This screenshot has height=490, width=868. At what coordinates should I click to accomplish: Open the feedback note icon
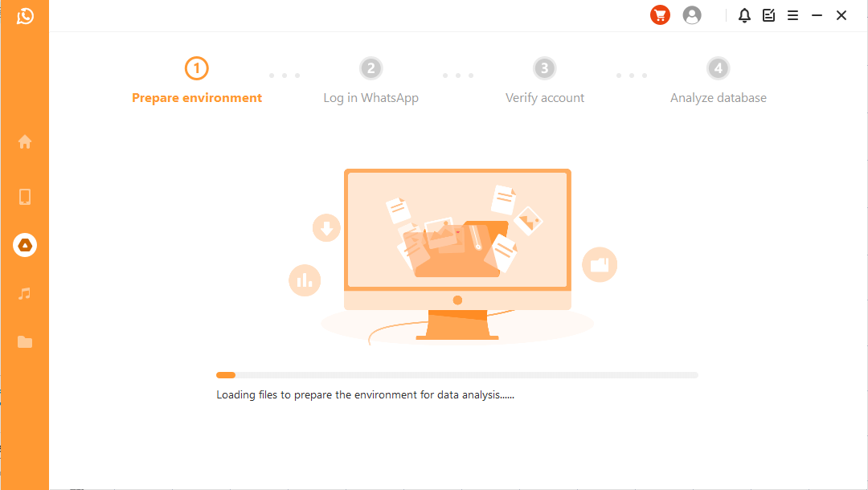click(x=769, y=15)
